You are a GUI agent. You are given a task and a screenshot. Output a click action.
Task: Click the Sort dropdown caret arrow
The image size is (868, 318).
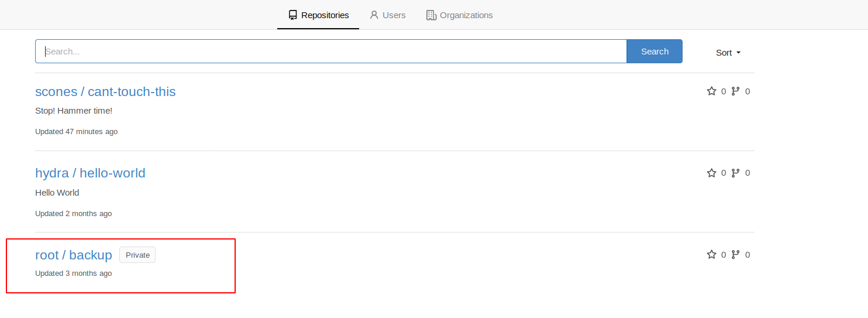[x=738, y=53]
